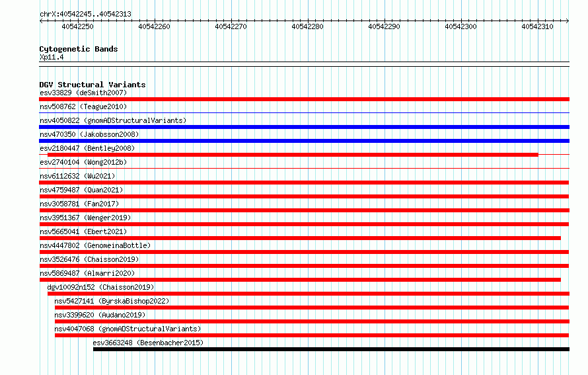Image resolution: width=588 pixels, height=375 pixels.
Task: Select the red bar under nsv3526476
Action: (x=304, y=266)
